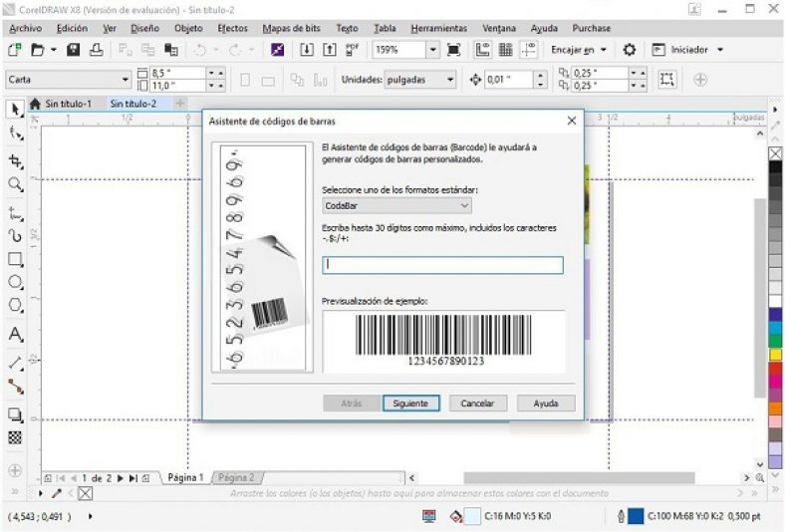Screen dimensions: 785x532
Task: Click the Paste clipboard icon
Action: [171, 50]
